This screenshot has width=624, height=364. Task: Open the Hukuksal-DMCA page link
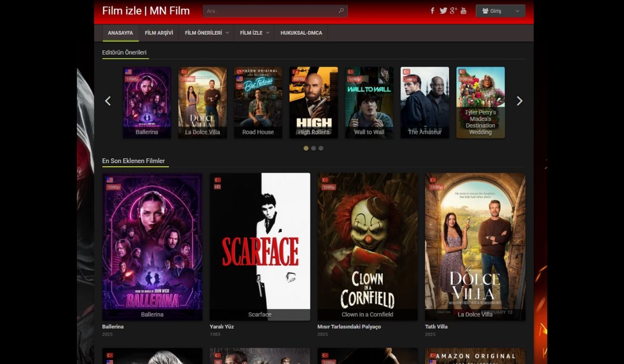tap(301, 33)
